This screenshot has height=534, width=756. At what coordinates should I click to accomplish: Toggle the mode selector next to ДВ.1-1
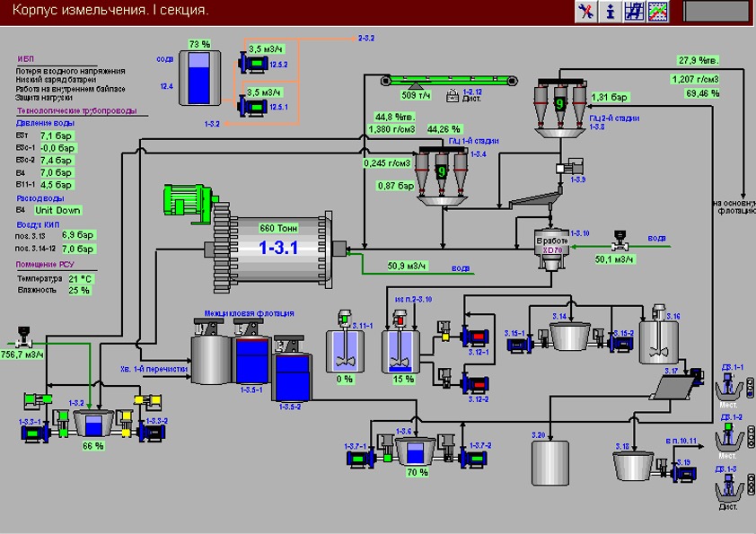click(x=748, y=388)
